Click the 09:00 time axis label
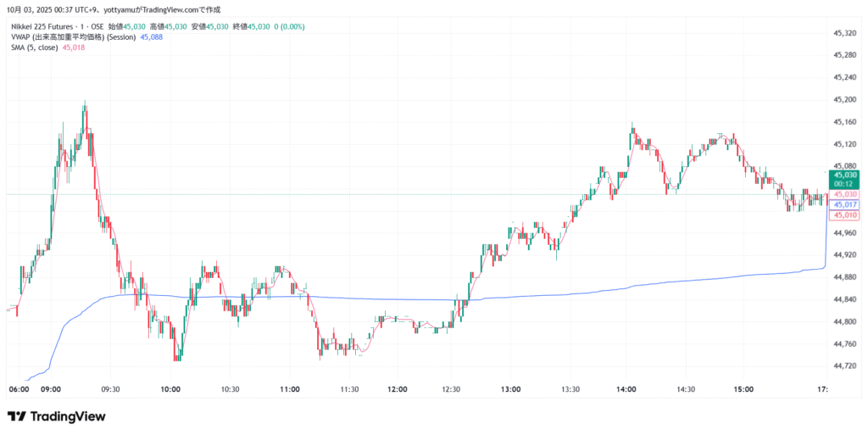Image resolution: width=868 pixels, height=435 pixels. pyautogui.click(x=51, y=389)
